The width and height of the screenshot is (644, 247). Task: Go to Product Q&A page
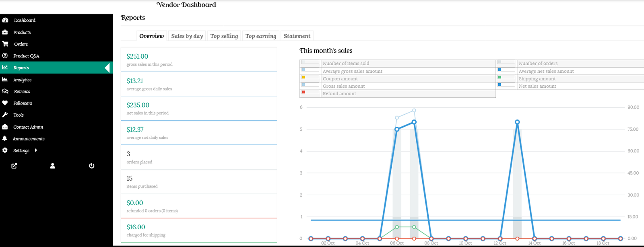point(26,56)
